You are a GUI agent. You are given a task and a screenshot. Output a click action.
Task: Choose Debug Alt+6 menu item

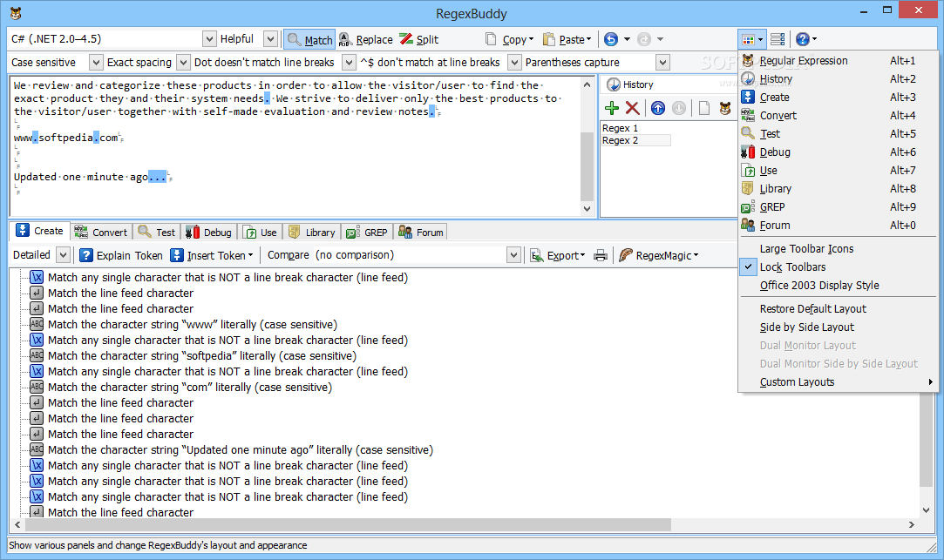838,152
